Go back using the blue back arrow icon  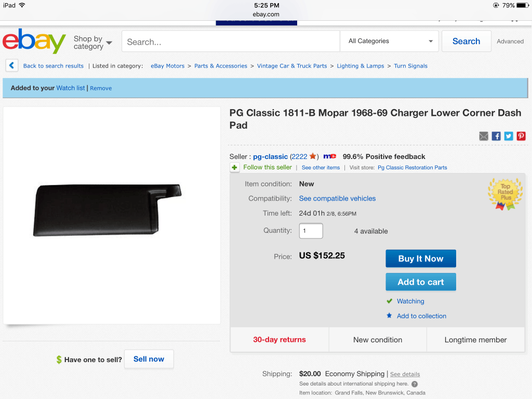pyautogui.click(x=11, y=65)
